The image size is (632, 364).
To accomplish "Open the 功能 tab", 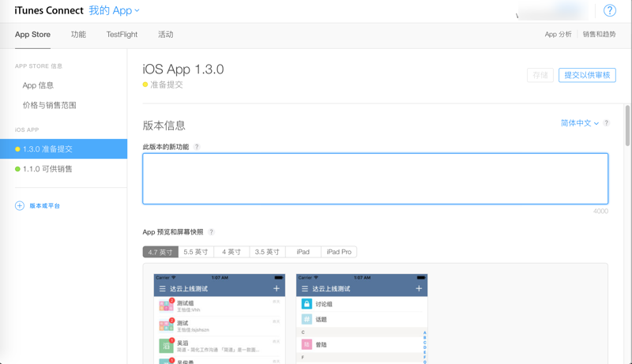I will (78, 35).
